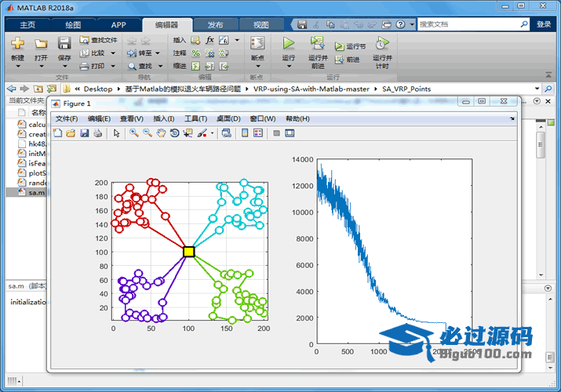This screenshot has width=561, height=392.
Task: Toggle the Rotate 3D tool
Action: coord(174,133)
